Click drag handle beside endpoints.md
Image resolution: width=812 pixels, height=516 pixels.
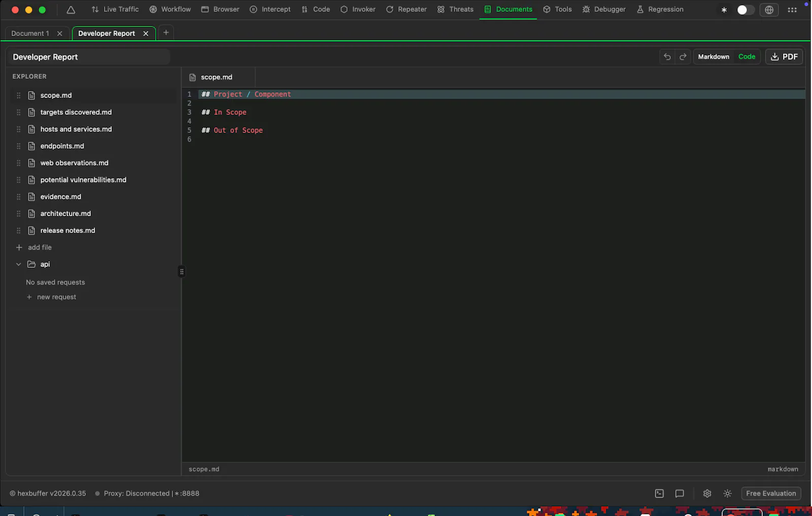18,146
